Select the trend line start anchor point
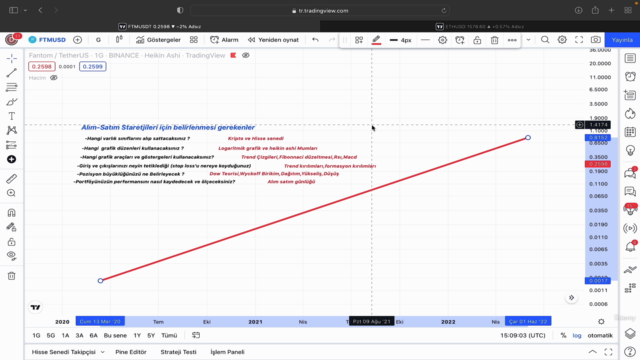Image resolution: width=640 pixels, height=360 pixels. click(x=100, y=280)
